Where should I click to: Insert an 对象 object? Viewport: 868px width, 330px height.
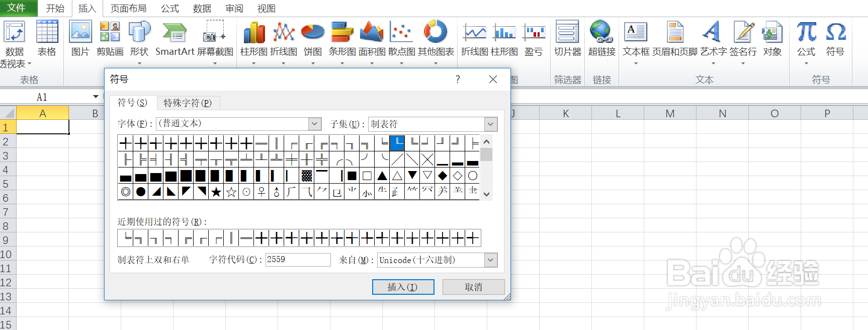(772, 39)
